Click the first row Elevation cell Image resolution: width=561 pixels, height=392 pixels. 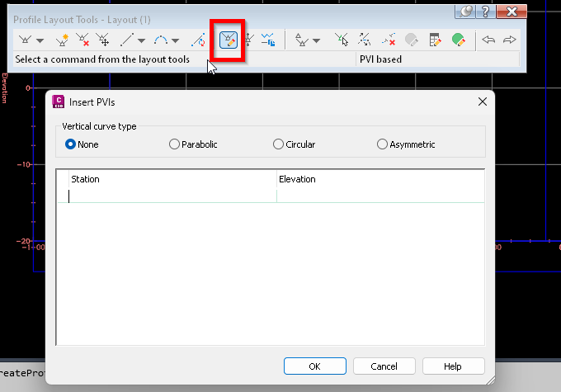pos(380,196)
